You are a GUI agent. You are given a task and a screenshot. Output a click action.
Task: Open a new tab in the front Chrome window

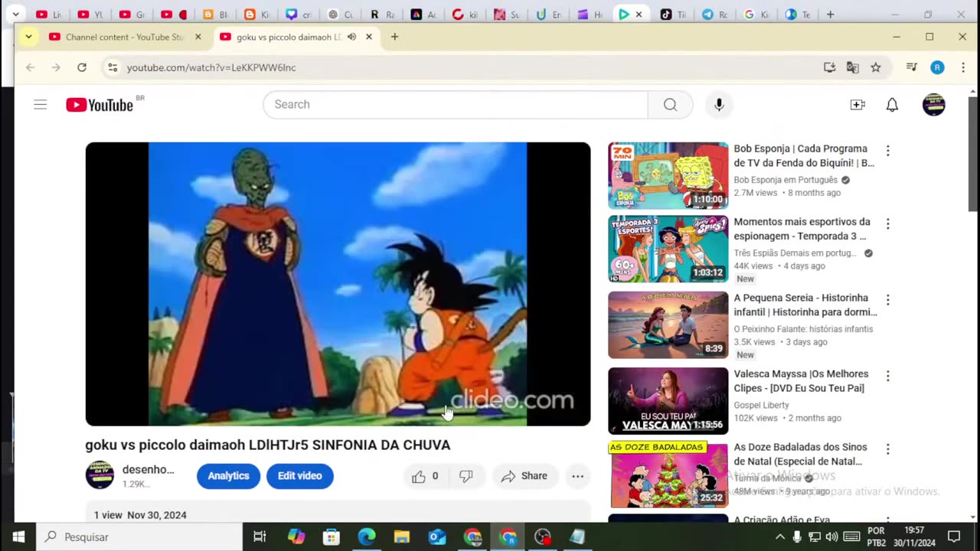pyautogui.click(x=394, y=37)
